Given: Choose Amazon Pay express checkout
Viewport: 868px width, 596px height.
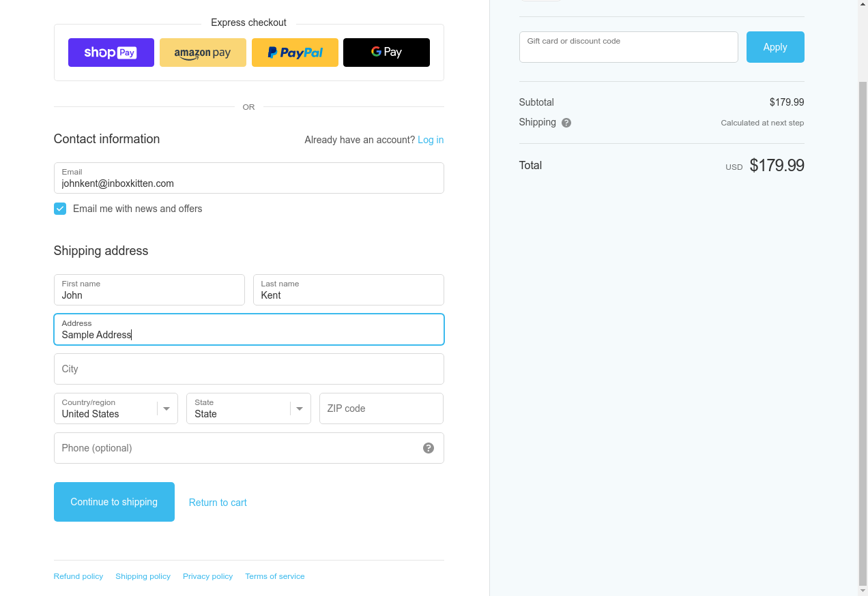Looking at the screenshot, I should 203,53.
